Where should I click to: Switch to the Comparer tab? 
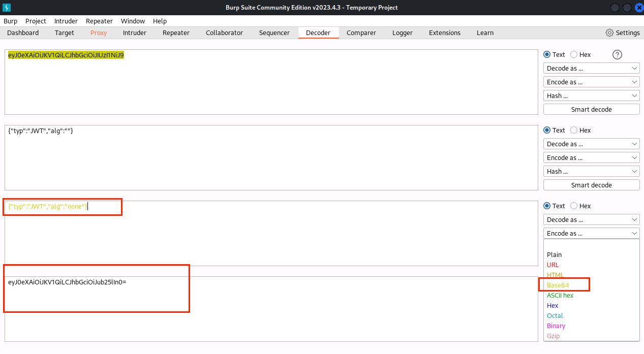[361, 33]
